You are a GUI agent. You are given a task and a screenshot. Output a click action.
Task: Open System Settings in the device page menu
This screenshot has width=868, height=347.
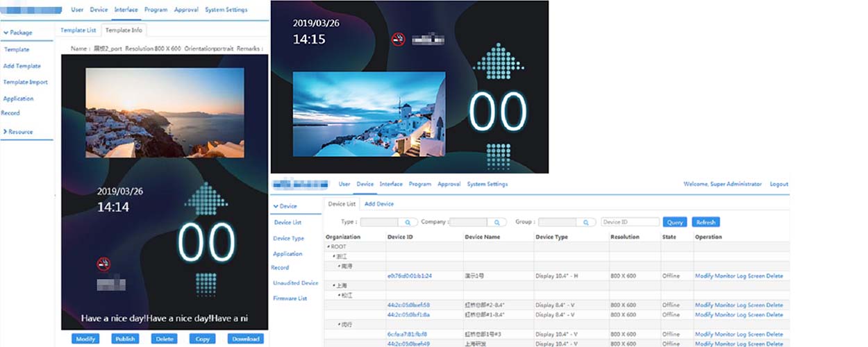point(487,184)
